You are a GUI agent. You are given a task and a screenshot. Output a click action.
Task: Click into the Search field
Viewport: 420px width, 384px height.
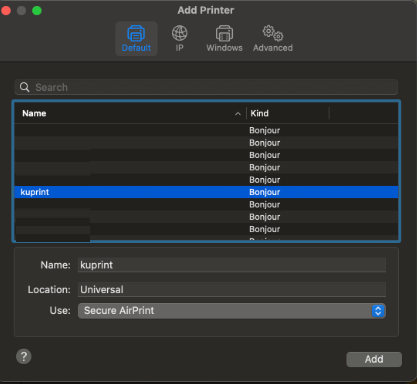tap(206, 87)
